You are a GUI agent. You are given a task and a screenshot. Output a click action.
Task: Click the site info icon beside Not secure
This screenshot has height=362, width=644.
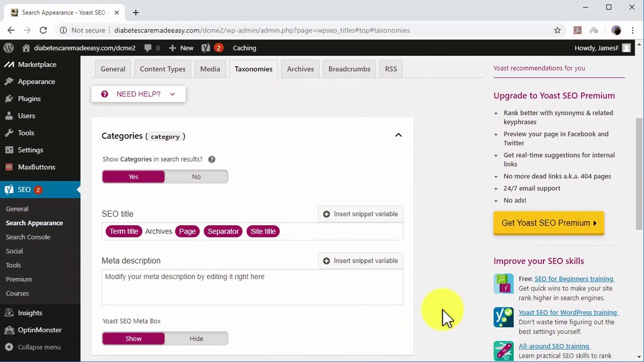63,30
